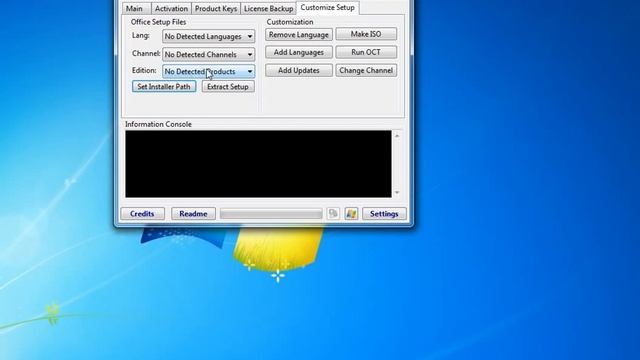Click the copy console icon button
Viewport: 640px width, 360px height.
333,213
